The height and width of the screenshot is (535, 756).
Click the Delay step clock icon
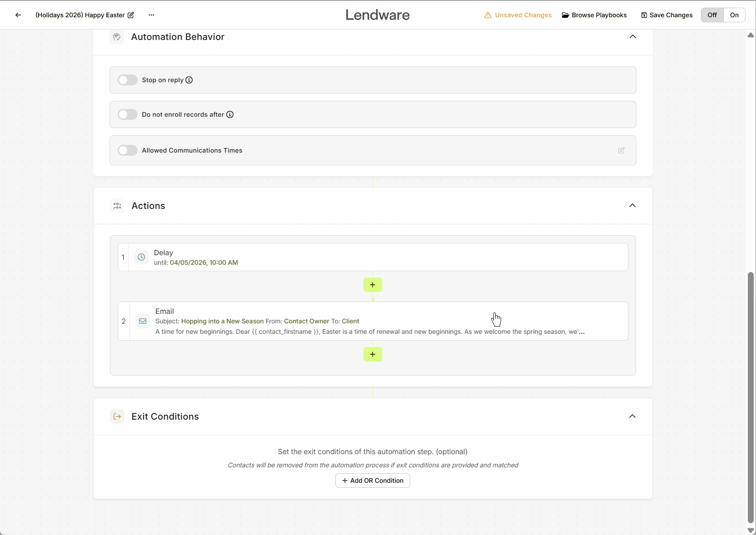coord(141,257)
